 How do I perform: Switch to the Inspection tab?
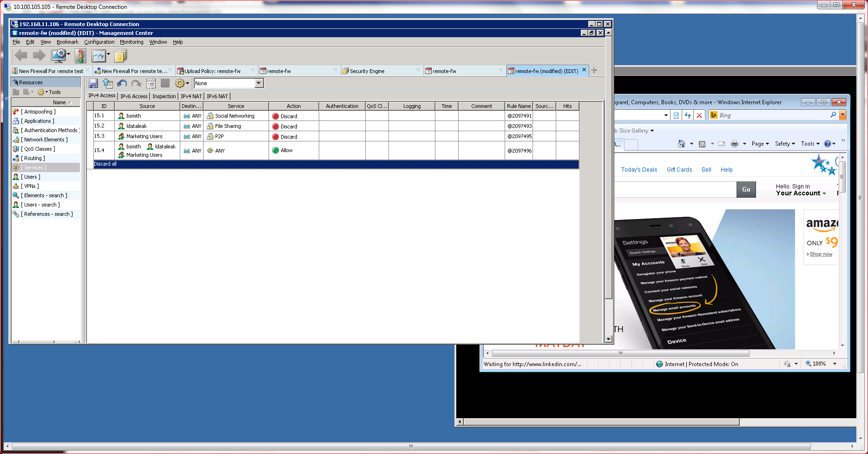(x=164, y=96)
